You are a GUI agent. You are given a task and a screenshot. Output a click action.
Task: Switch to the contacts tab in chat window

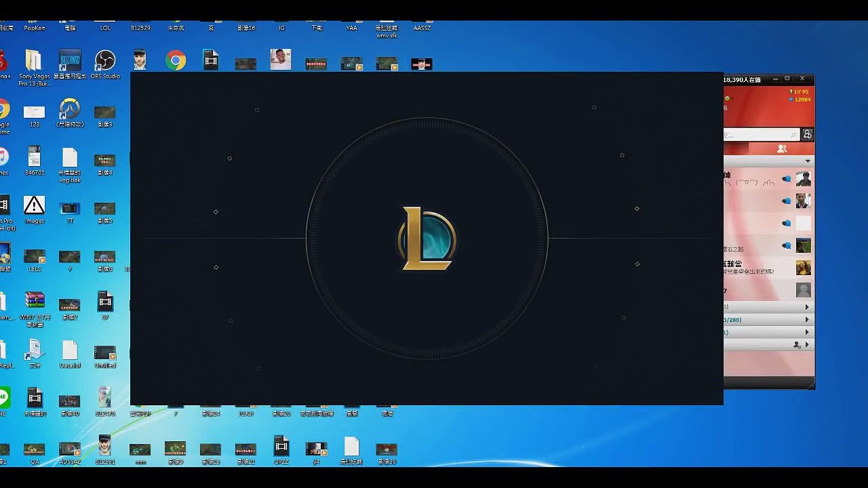pos(782,148)
